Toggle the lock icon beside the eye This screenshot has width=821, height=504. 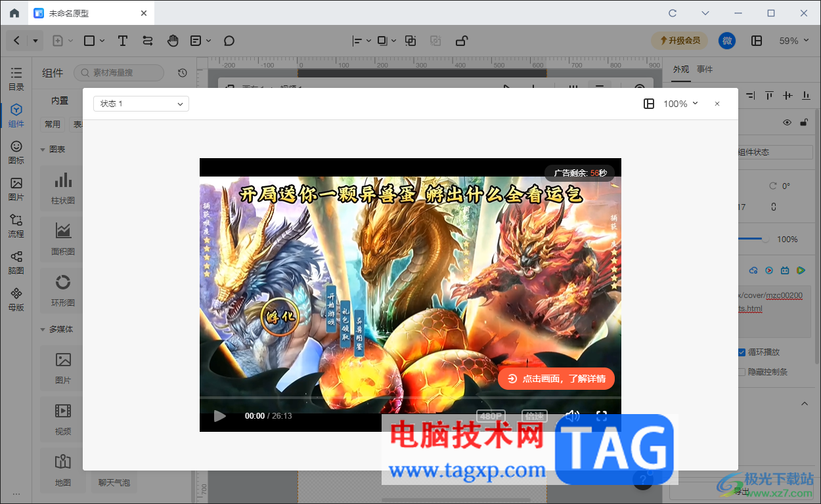803,123
